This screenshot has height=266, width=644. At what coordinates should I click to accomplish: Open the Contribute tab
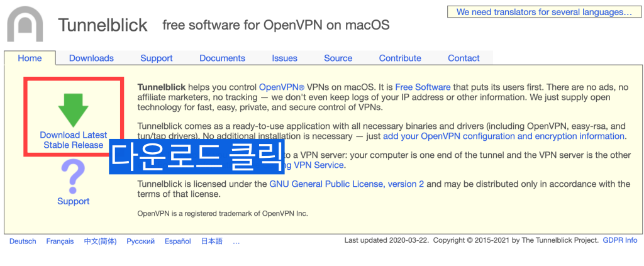(x=400, y=58)
